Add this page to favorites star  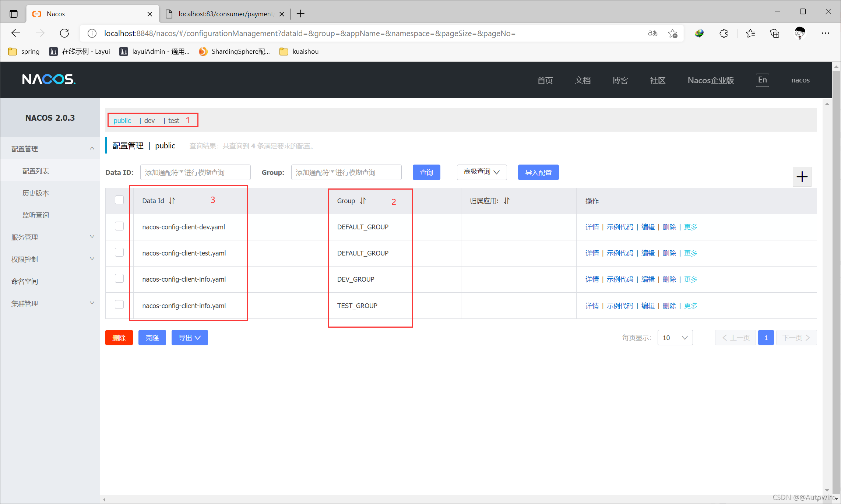point(673,34)
